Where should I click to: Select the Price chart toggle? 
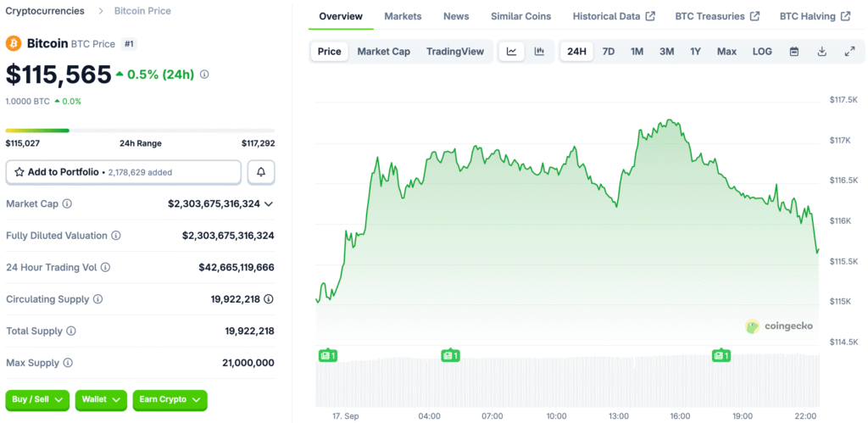coord(330,52)
